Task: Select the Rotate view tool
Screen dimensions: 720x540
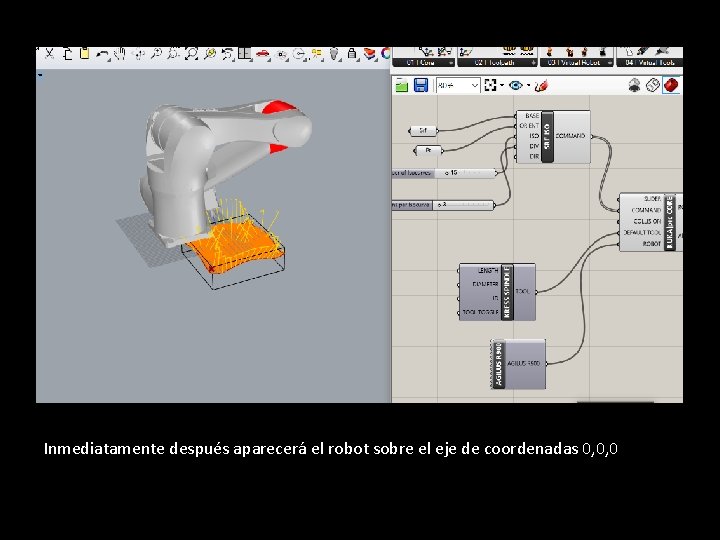Action: click(138, 55)
